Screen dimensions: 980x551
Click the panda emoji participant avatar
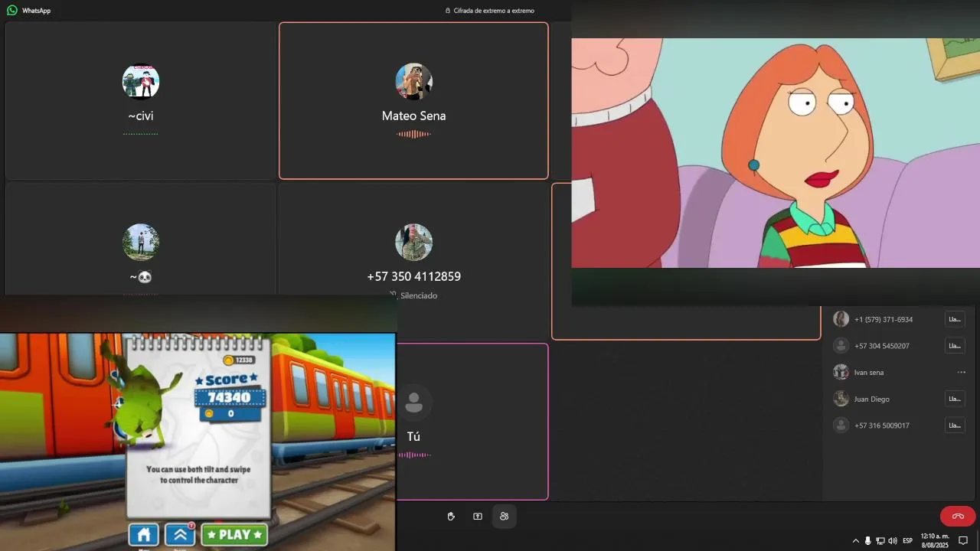[x=141, y=243]
